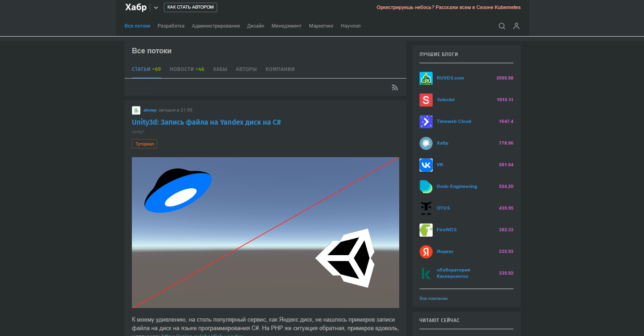Viewport: 644px width, 336px height.
Task: Open the Kubernetes season promo link
Action: point(448,8)
